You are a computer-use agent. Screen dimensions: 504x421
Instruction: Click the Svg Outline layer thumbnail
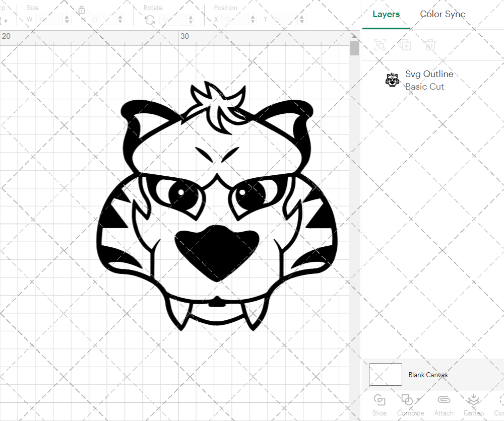[x=392, y=80]
